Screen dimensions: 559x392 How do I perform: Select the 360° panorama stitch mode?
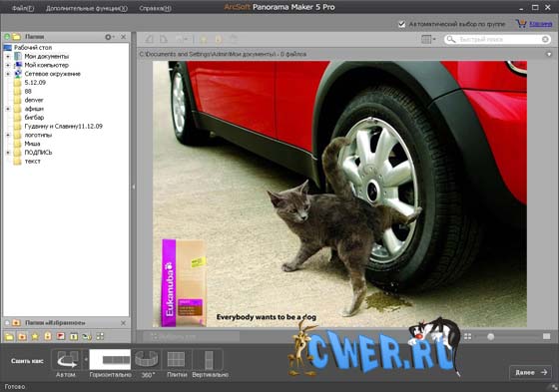tap(147, 359)
